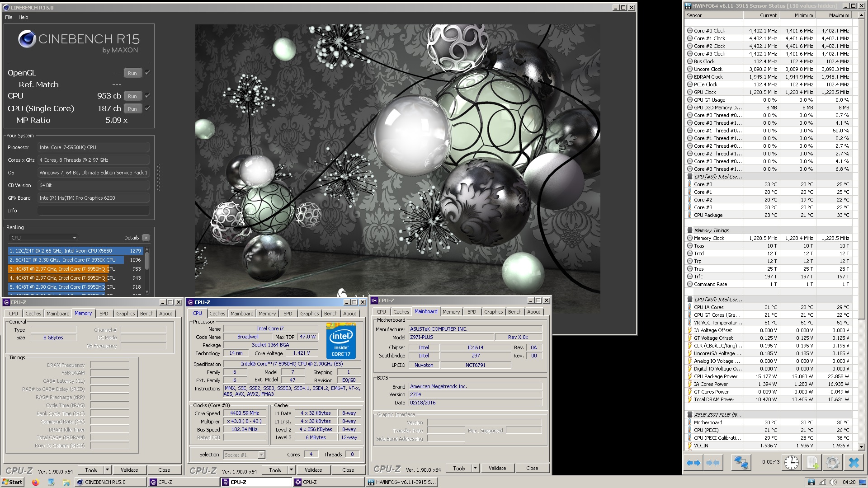The image size is (868, 488).
Task: Open Windows Explorer quick launch icon
Action: click(x=66, y=482)
